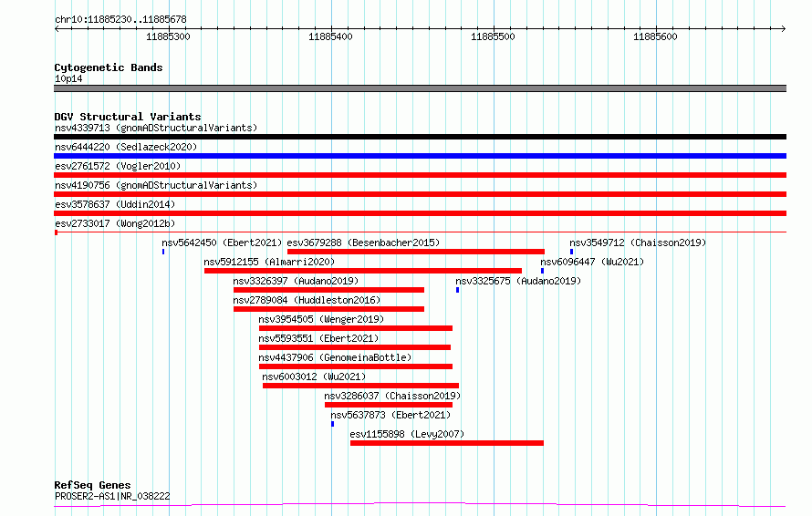Click the red esv2761572 variant bar
Viewport: 812px width, 516px height.
pyautogui.click(x=420, y=175)
